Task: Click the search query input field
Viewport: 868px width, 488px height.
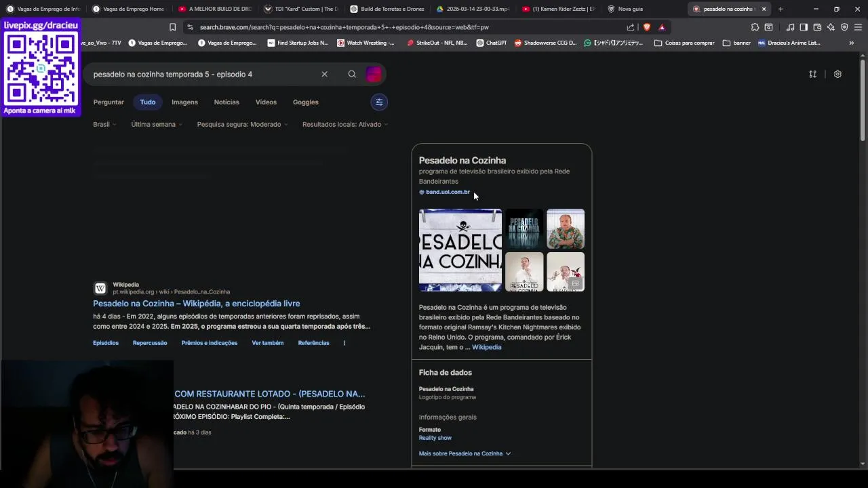Action: 203,74
